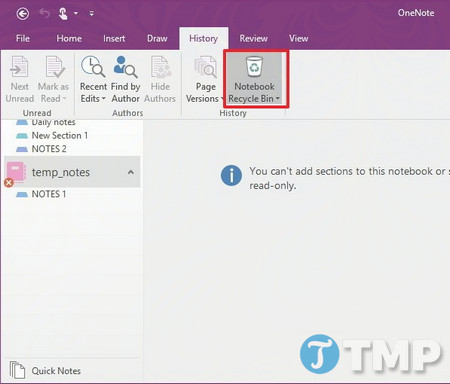Open the View tab
Image resolution: width=450 pixels, height=384 pixels.
point(299,38)
